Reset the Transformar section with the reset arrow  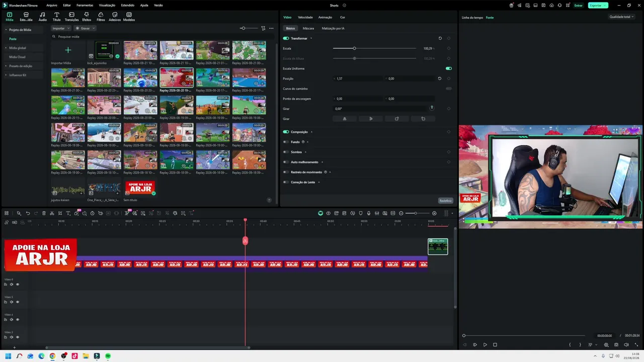(440, 38)
